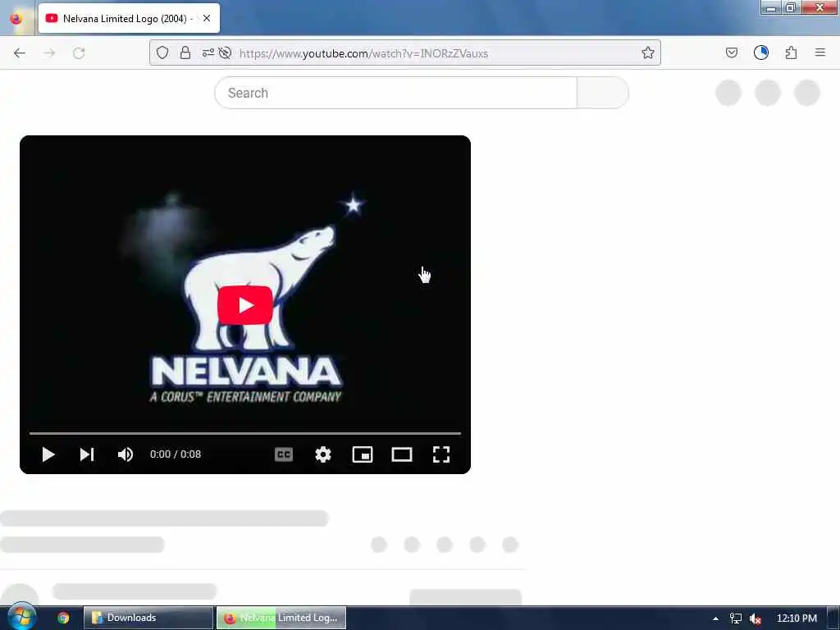Enable miniplayer mode
840x630 pixels.
pos(362,454)
